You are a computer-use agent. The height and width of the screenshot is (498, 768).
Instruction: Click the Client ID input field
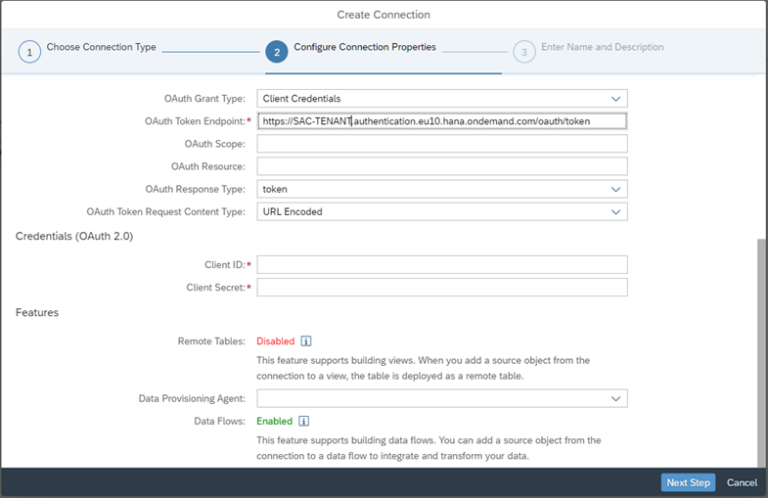[442, 265]
